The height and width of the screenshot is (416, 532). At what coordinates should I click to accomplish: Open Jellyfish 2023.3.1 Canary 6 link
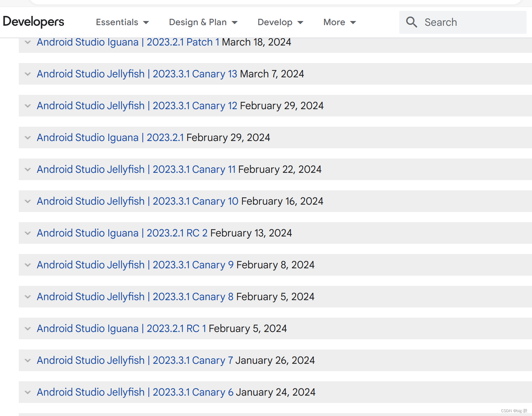(x=135, y=392)
